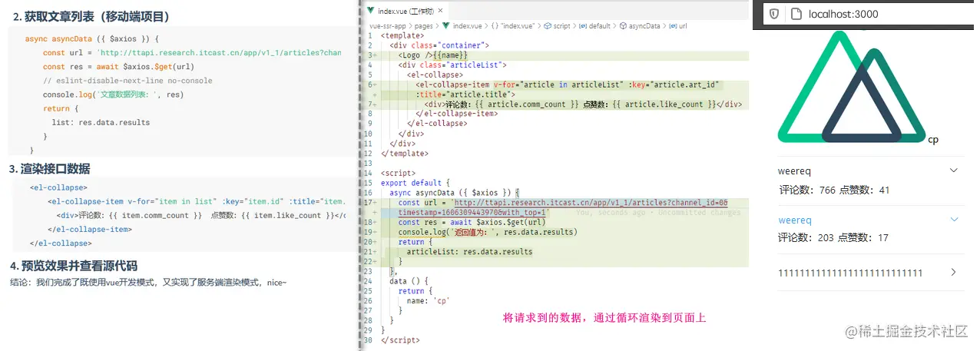Click the blue weereq collapse title

(x=795, y=220)
